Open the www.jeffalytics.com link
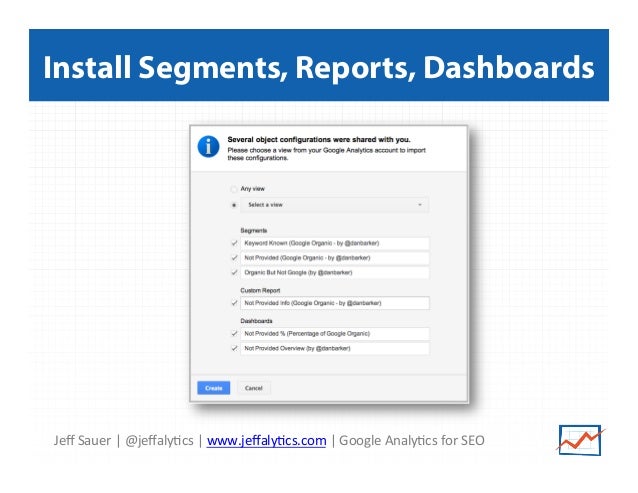Image resolution: width=638 pixels, height=493 pixels. (x=267, y=441)
